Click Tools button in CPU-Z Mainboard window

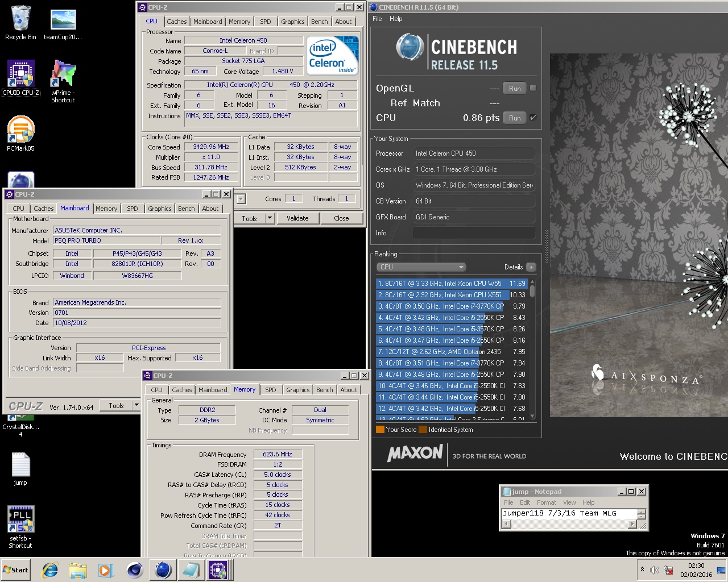coord(116,405)
